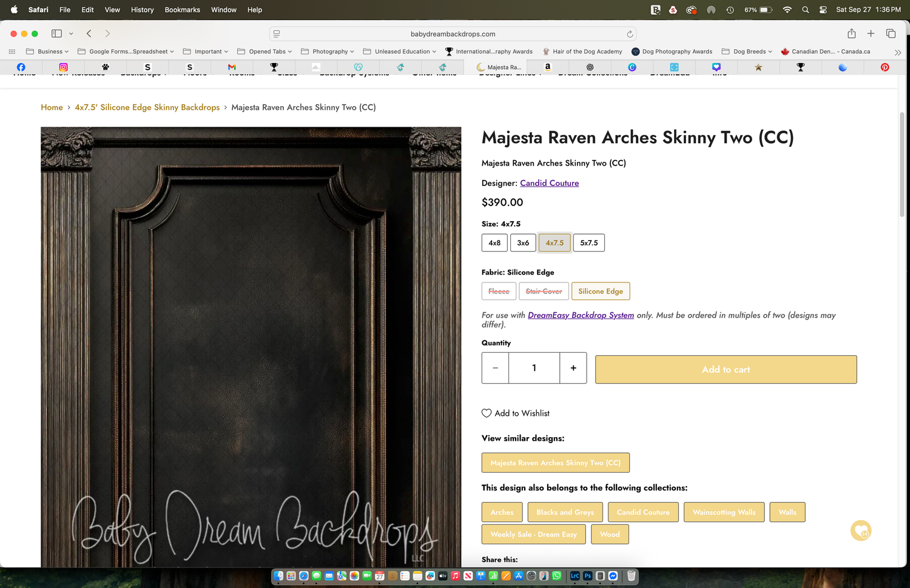The height and width of the screenshot is (588, 910).
Task: Open the Facebook pinned tab
Action: [21, 67]
